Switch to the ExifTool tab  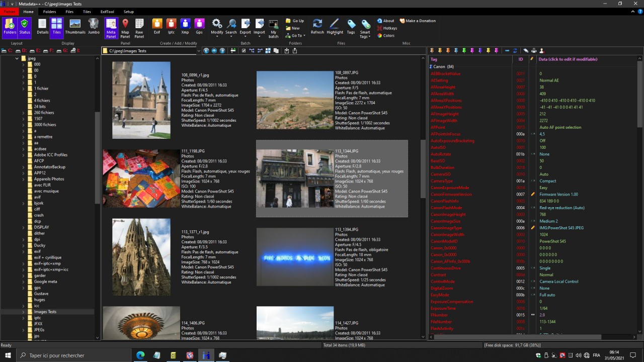coord(107,12)
